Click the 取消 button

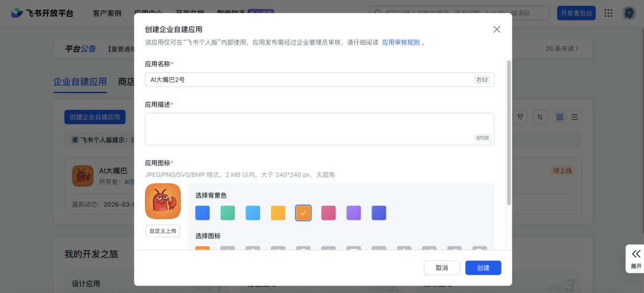click(x=441, y=268)
